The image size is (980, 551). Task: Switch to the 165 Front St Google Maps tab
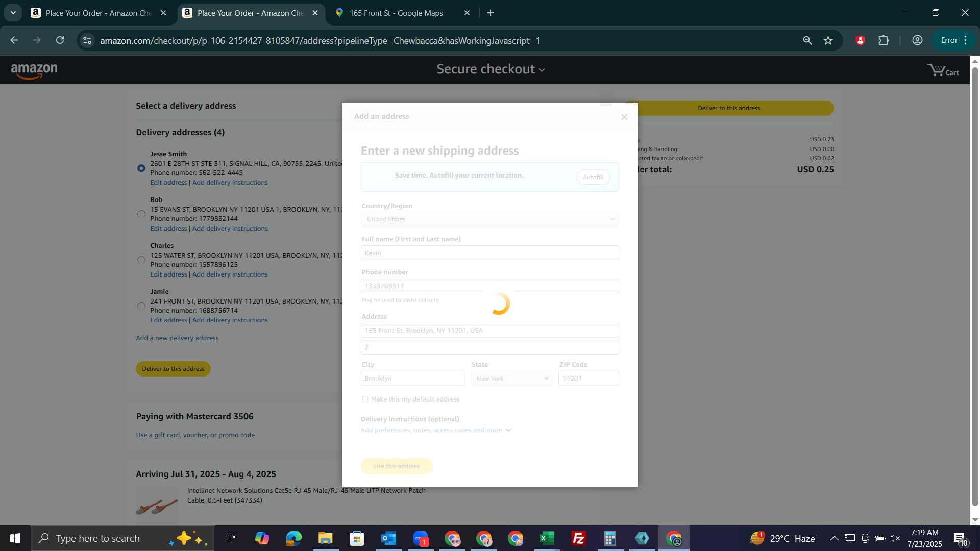click(396, 13)
